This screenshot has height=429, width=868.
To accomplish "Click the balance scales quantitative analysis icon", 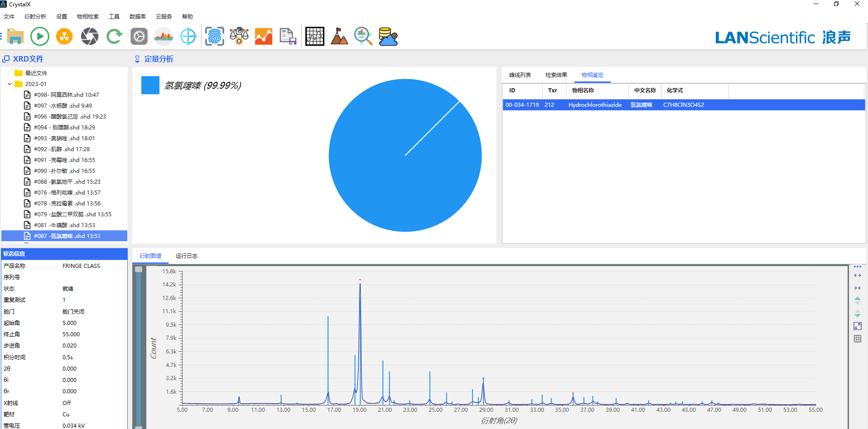I will (239, 36).
